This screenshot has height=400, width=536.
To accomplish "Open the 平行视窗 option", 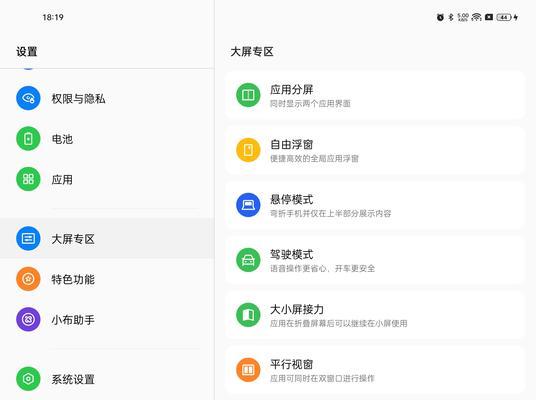I will click(375, 370).
